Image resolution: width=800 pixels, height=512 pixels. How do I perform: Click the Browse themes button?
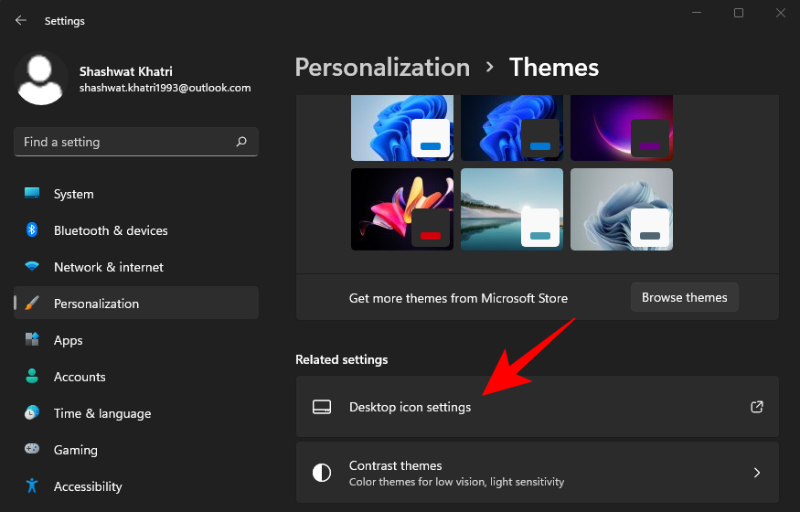coord(684,297)
